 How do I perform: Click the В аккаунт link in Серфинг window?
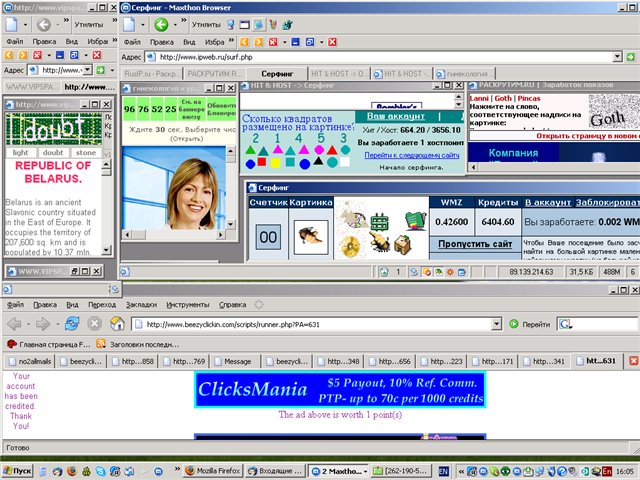548,202
